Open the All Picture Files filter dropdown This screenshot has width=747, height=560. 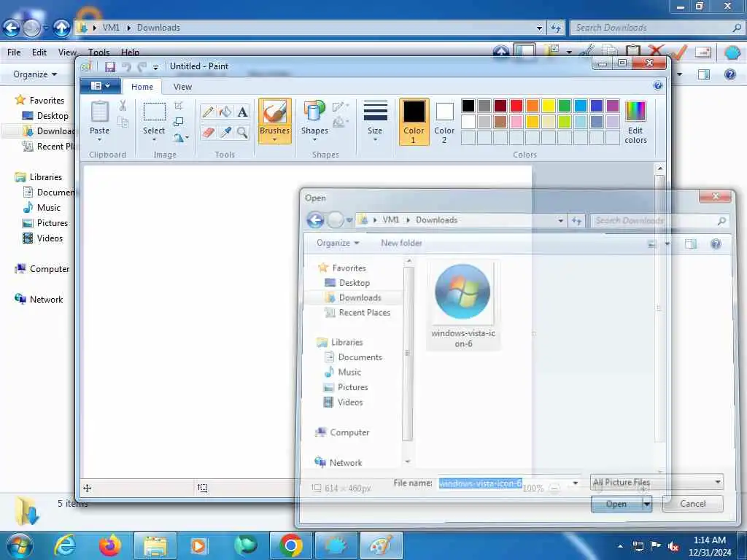657,483
